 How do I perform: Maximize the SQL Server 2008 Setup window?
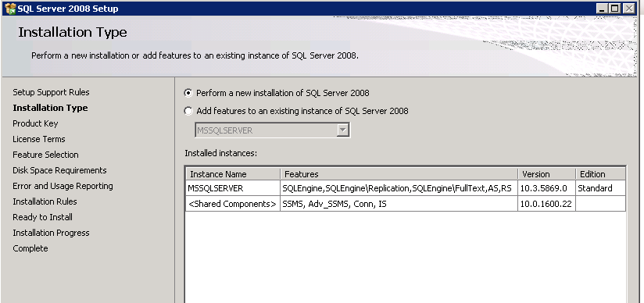coord(615,9)
